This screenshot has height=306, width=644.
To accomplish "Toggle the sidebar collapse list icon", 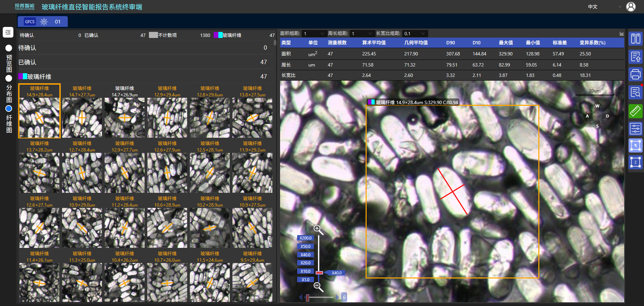I will coord(8,32).
